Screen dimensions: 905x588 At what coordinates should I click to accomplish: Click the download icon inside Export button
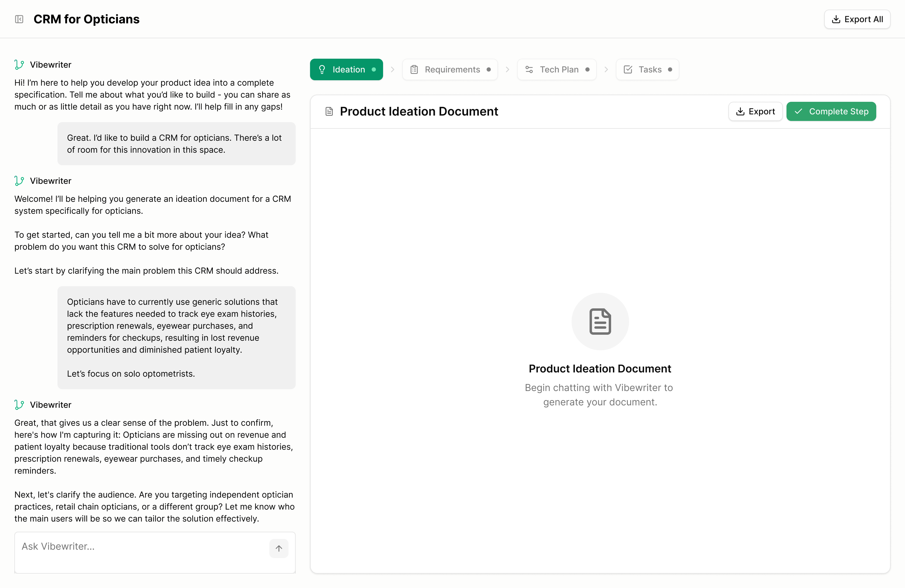click(740, 111)
